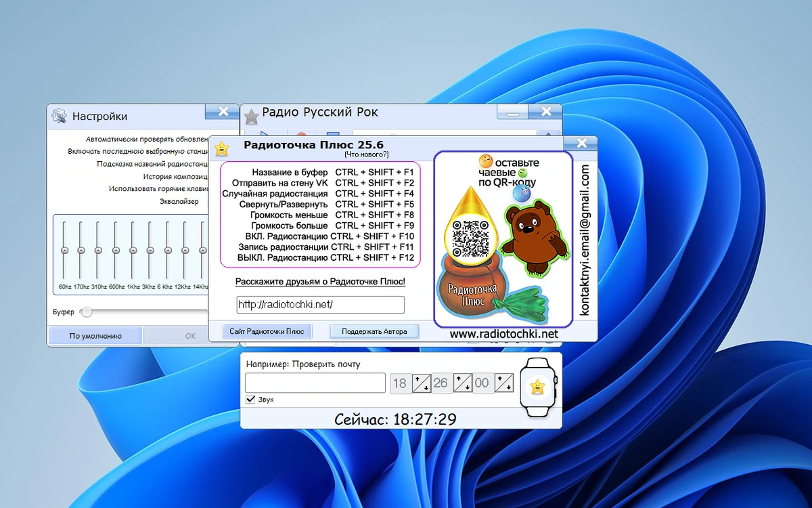
Task: Click the reminder text input field
Action: [315, 383]
